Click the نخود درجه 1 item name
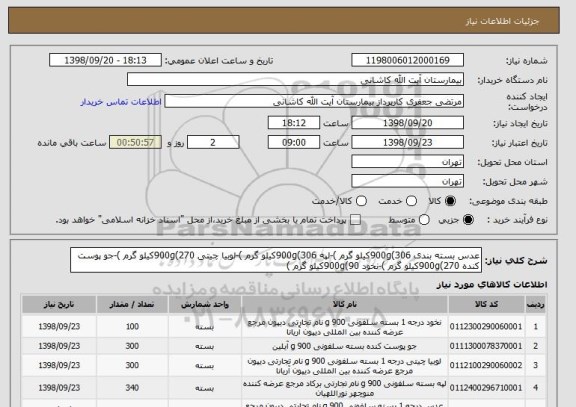576x407 pixels. click(x=345, y=327)
